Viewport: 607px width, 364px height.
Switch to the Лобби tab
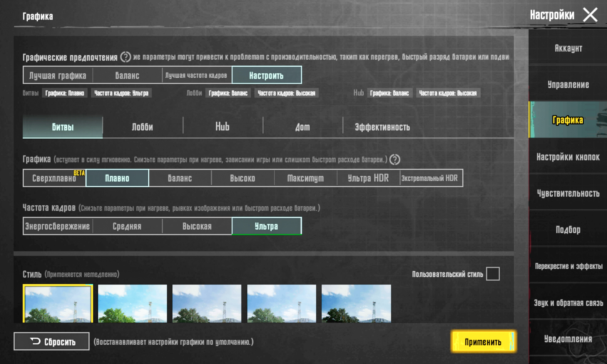(x=142, y=127)
